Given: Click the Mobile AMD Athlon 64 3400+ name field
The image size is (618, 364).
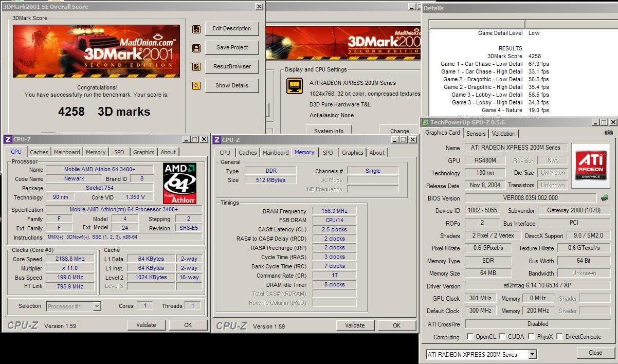Looking at the screenshot, I should coord(100,169).
